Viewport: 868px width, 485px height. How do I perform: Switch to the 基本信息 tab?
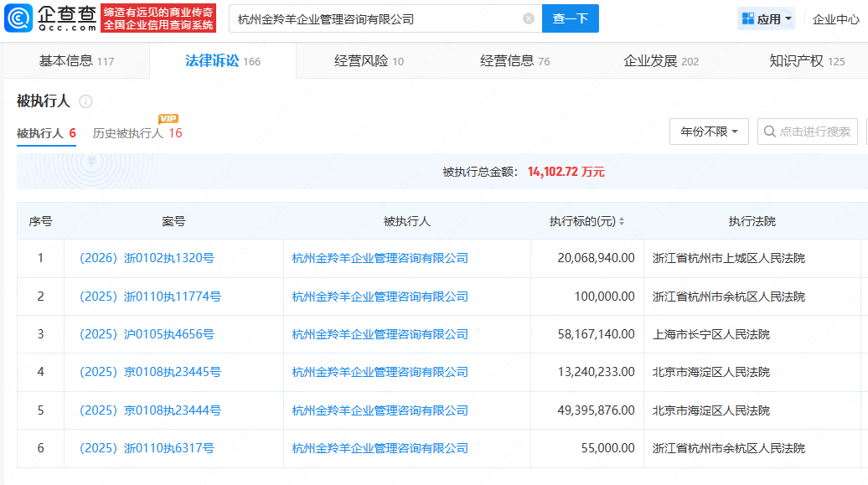coord(76,61)
